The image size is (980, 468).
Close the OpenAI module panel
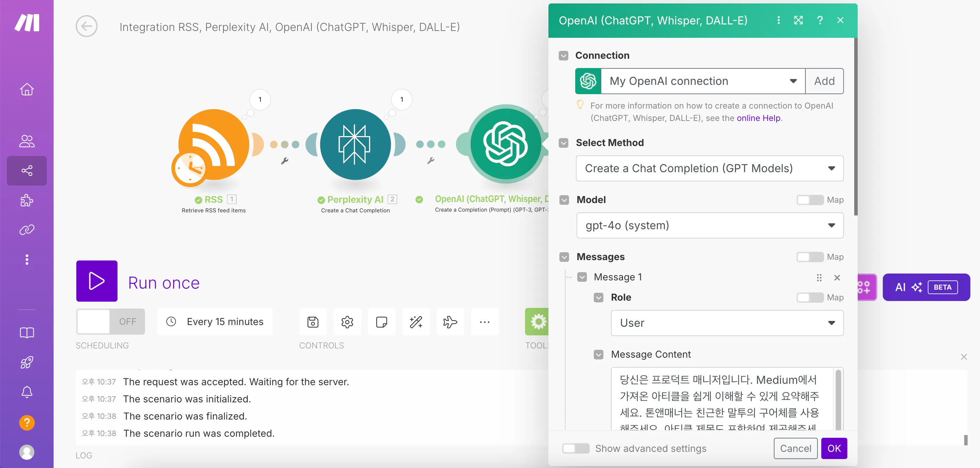pyautogui.click(x=840, y=20)
